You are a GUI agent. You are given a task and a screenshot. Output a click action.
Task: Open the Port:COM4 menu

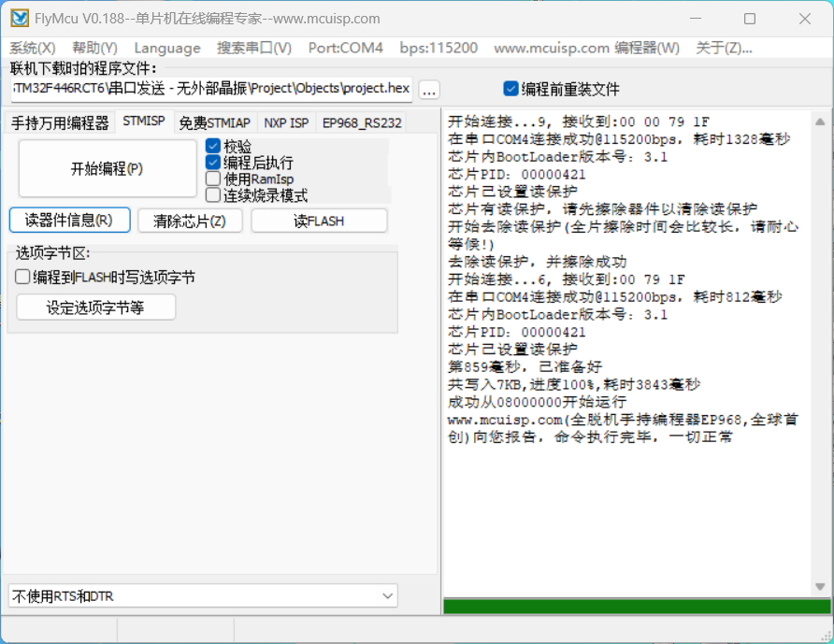(345, 48)
